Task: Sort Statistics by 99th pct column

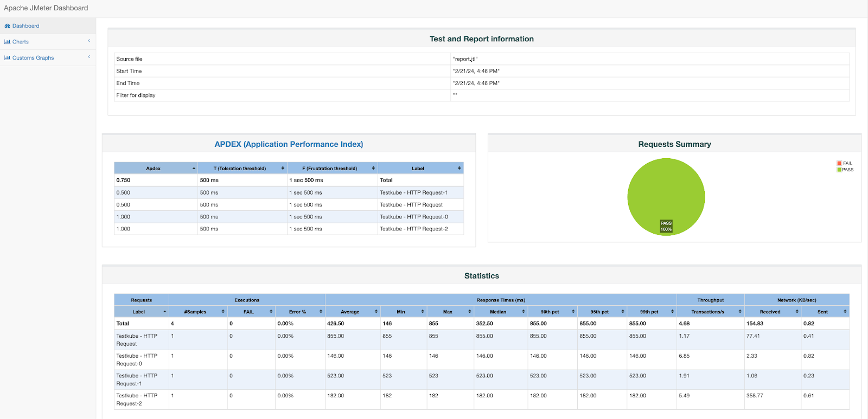Action: (x=672, y=312)
